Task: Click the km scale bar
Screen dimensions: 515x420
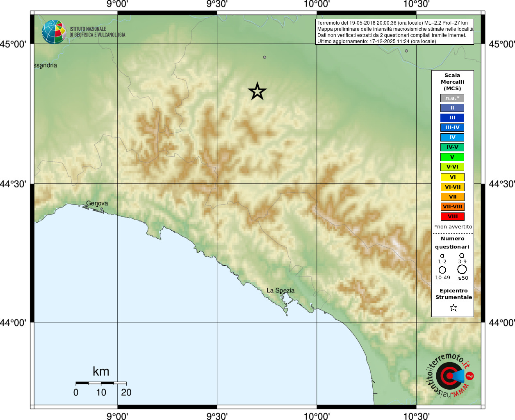Action: click(101, 383)
